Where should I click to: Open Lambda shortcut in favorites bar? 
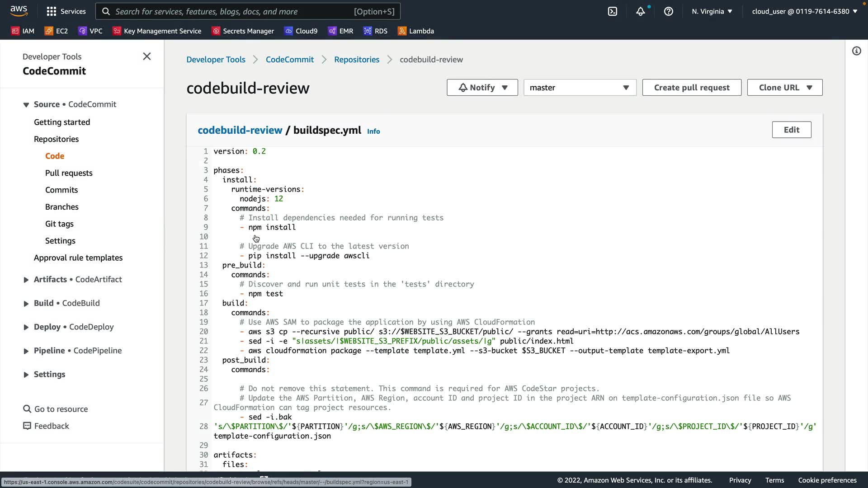tap(415, 31)
